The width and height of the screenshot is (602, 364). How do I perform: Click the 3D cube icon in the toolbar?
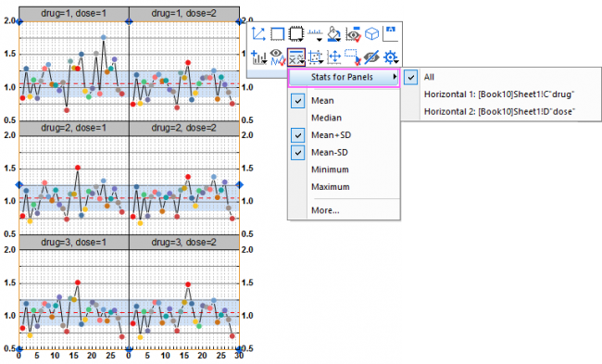point(371,34)
